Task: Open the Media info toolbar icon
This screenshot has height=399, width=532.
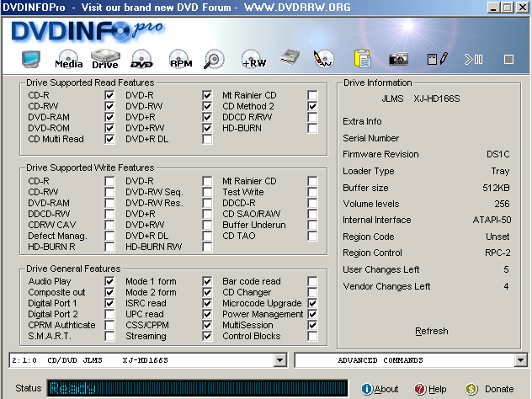Action: coord(68,59)
